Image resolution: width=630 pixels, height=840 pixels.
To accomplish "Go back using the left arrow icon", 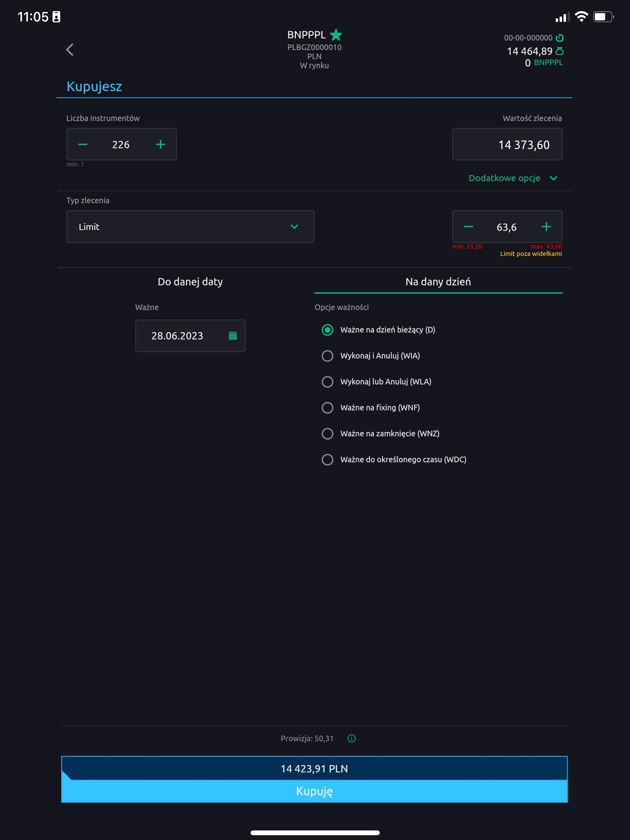I will click(x=70, y=50).
